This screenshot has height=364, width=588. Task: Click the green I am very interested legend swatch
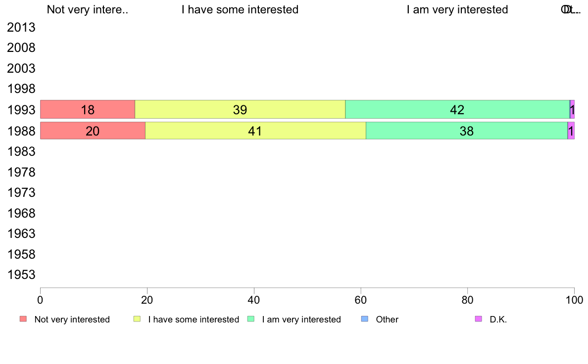(x=251, y=319)
